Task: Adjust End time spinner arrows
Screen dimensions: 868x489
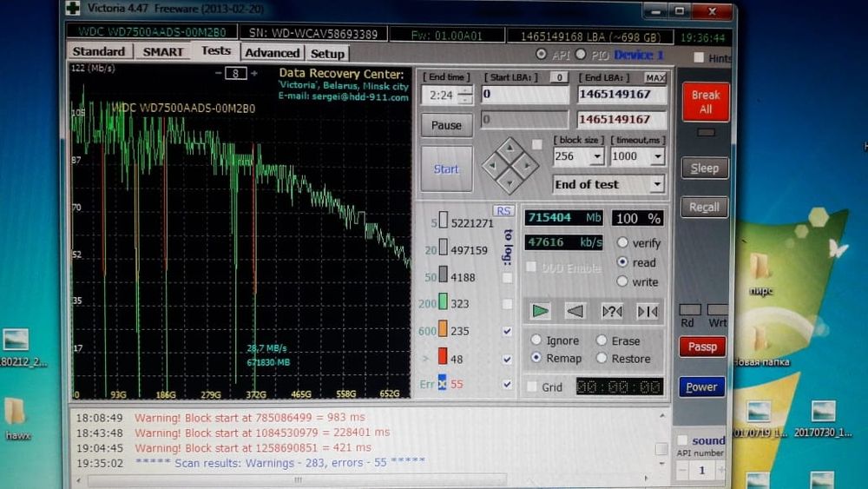Action: (x=466, y=96)
